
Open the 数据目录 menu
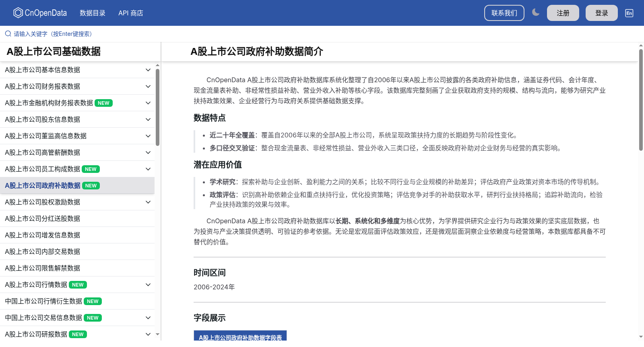pyautogui.click(x=93, y=13)
